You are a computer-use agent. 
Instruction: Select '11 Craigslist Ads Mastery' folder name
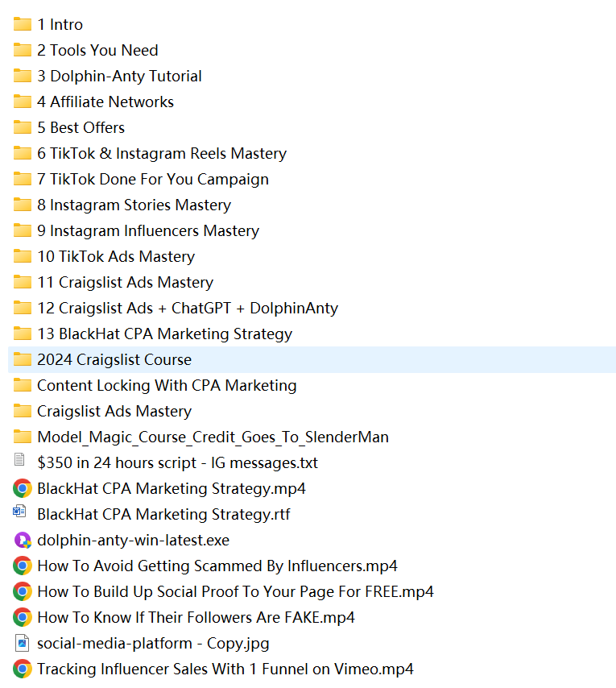tap(126, 283)
